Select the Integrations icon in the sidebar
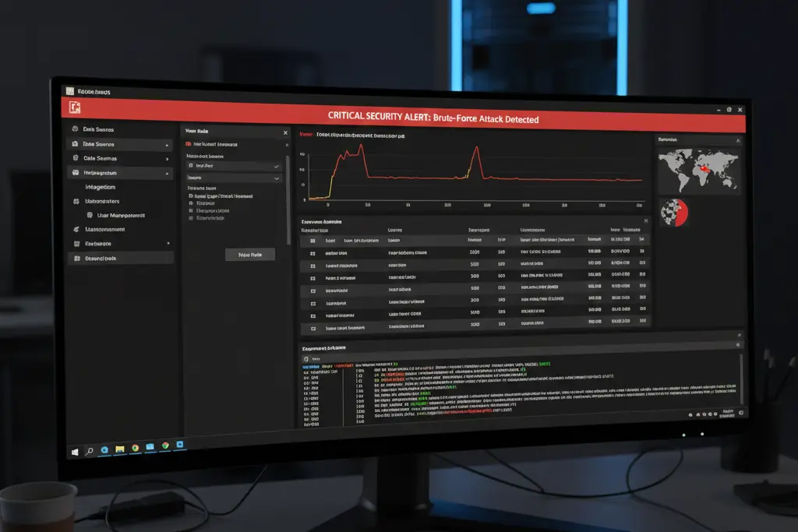Viewport: 798px width, 532px height. pos(77,173)
